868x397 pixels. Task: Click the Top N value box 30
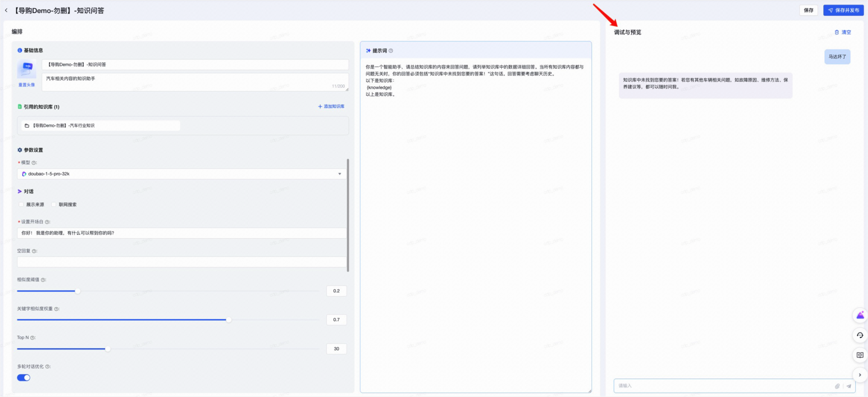click(337, 349)
